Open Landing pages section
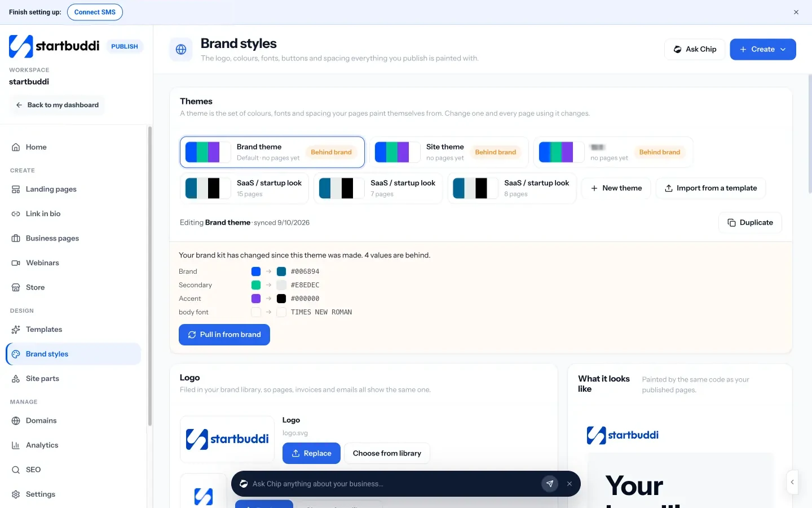 point(73,190)
